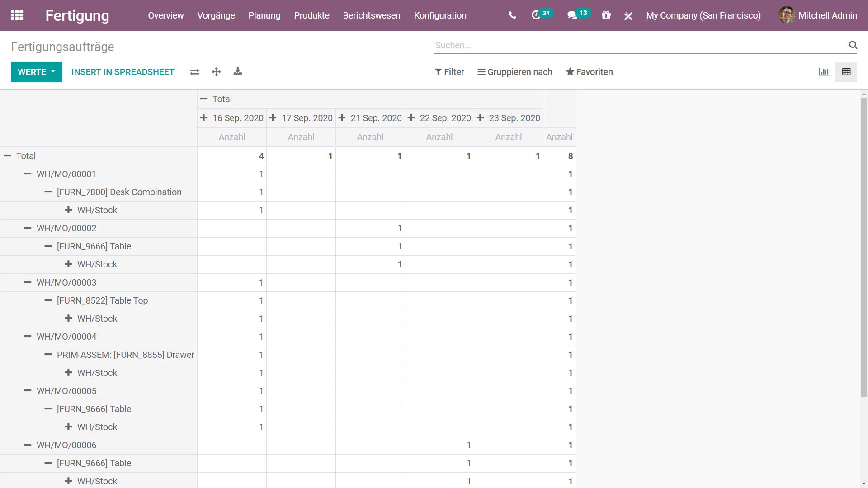Open the apps grid menu

17,15
